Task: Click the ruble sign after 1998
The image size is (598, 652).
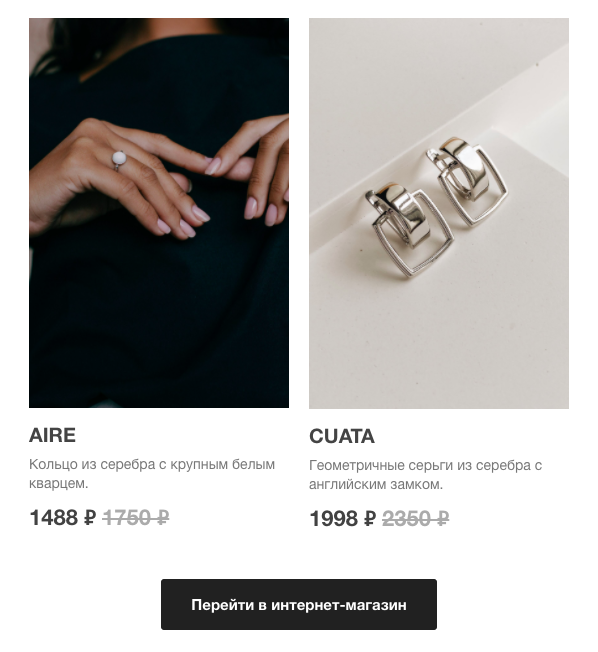Action: (x=370, y=519)
